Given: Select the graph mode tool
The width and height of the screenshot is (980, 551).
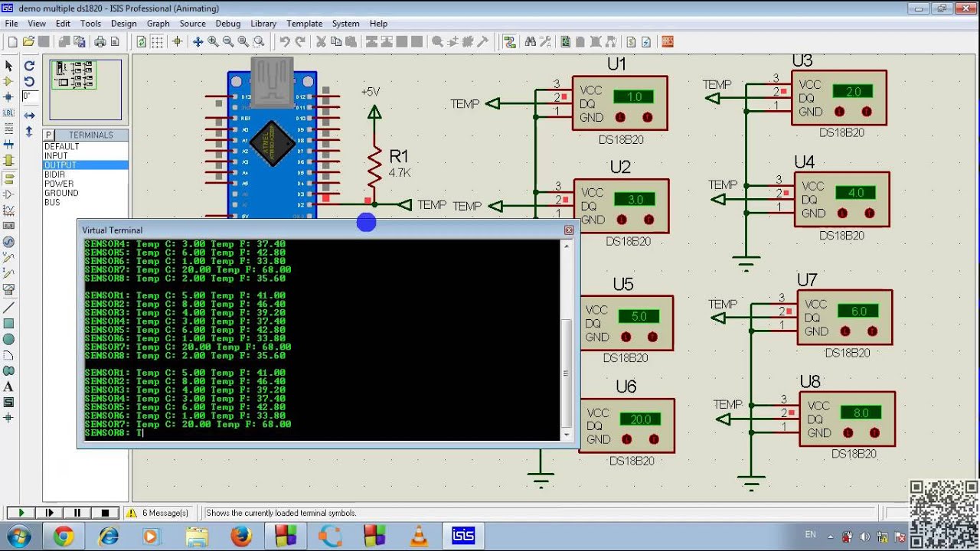Looking at the screenshot, I should (x=9, y=210).
